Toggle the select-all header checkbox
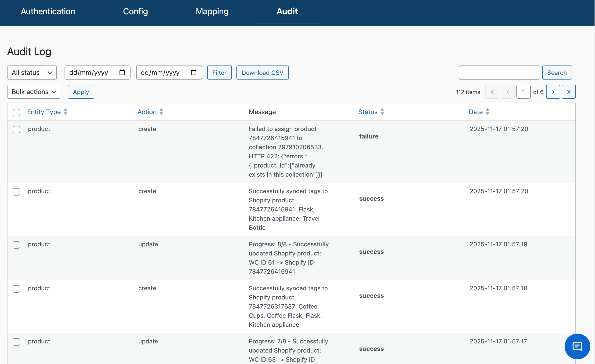The image size is (595, 364). (16, 112)
